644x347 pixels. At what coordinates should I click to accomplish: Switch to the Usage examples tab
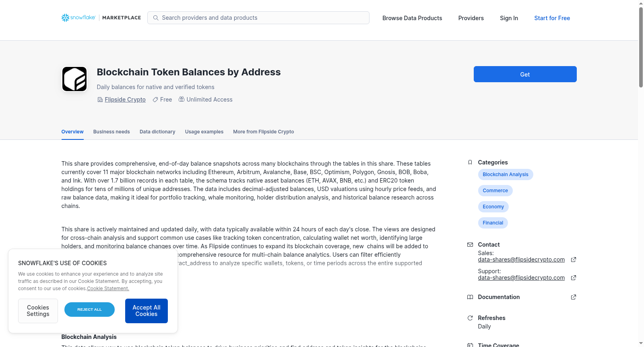204,132
